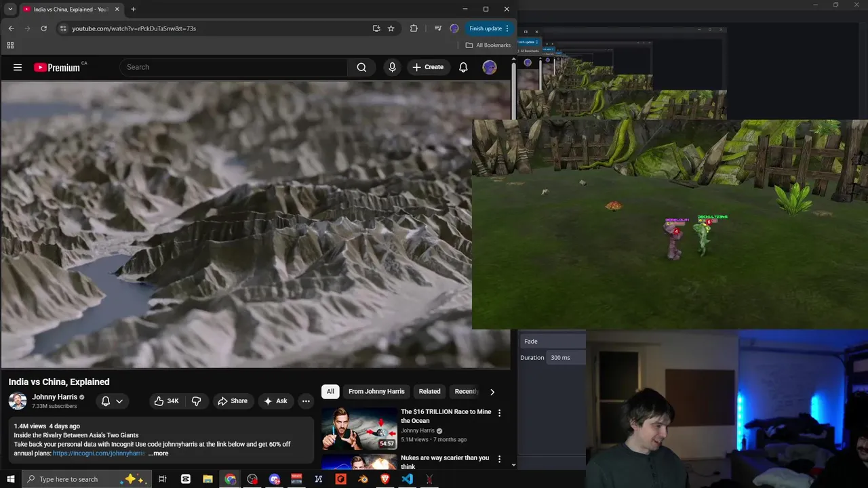Viewport: 868px width, 488px height.
Task: Open the Chrome extensions puzzle icon
Action: coord(414,28)
